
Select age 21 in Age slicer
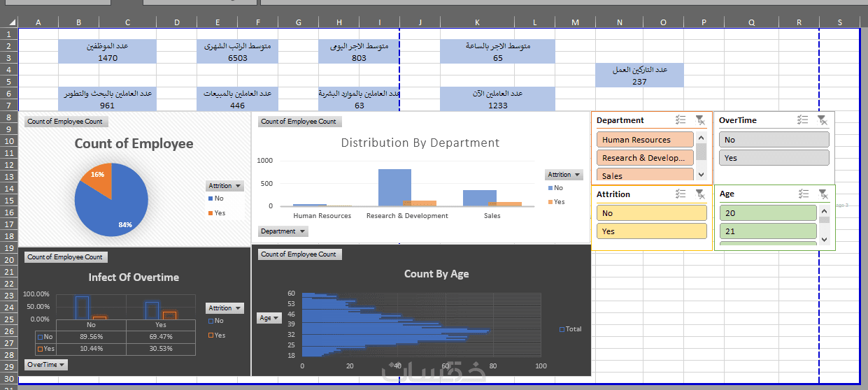(x=768, y=231)
